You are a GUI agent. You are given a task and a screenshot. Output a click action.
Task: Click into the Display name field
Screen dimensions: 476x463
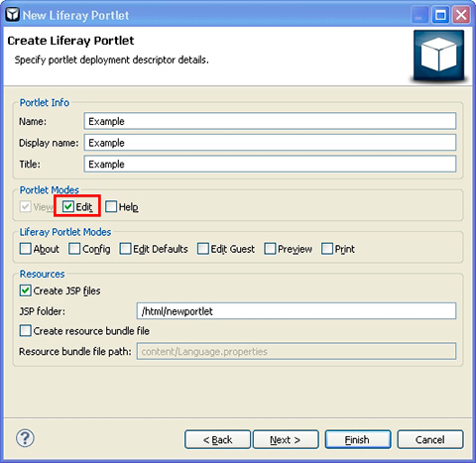(x=270, y=143)
